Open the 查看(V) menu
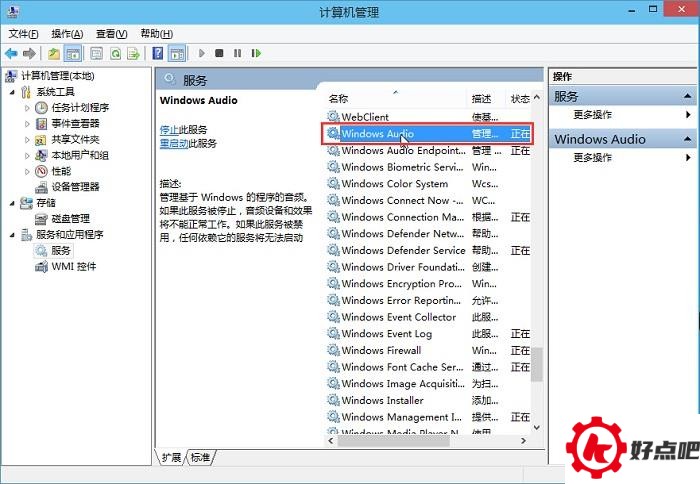Screen dimensions: 700x484 [x=112, y=34]
